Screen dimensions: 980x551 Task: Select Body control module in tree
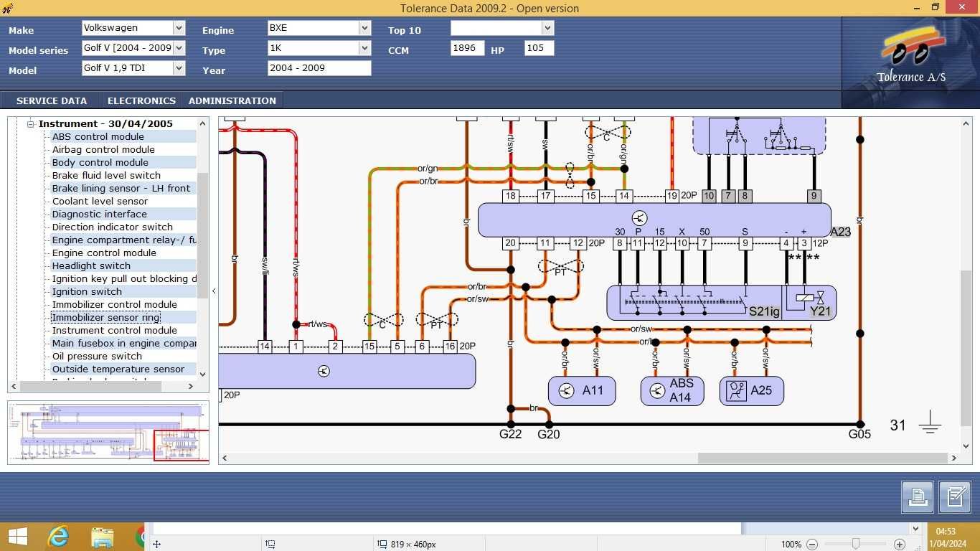click(100, 162)
